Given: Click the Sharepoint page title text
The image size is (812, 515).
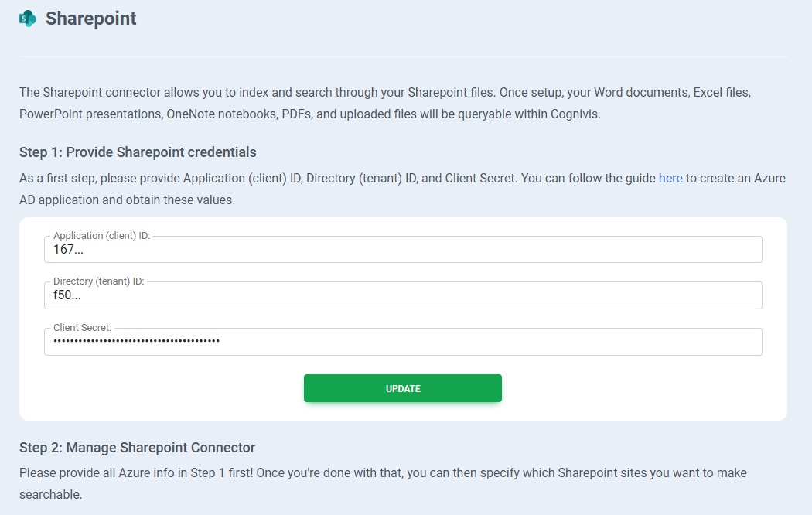Looking at the screenshot, I should (x=90, y=19).
